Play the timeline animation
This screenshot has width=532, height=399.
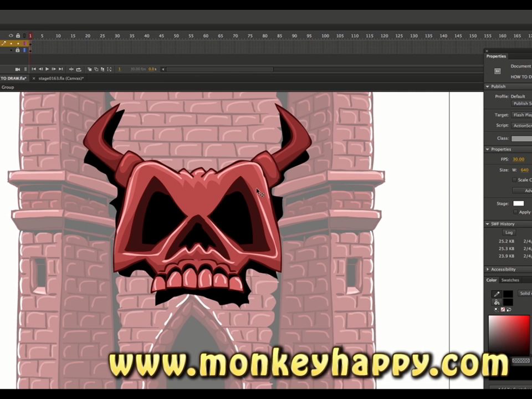click(x=47, y=69)
